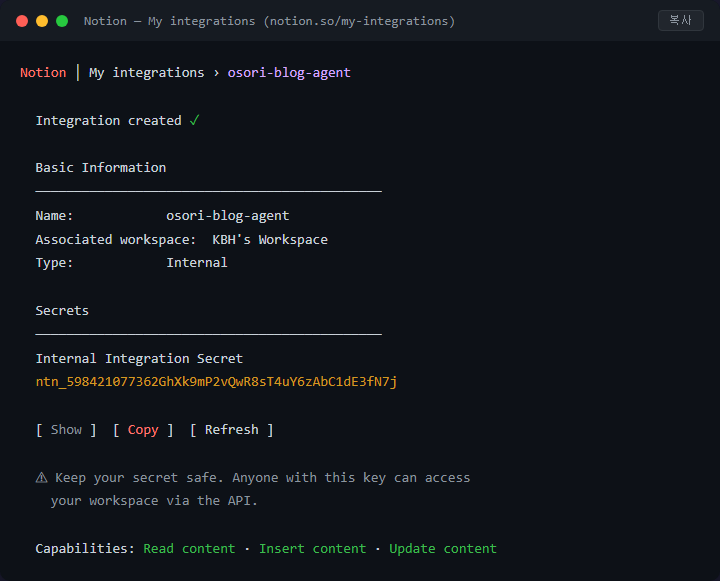Click the Type: field label

coord(54,263)
